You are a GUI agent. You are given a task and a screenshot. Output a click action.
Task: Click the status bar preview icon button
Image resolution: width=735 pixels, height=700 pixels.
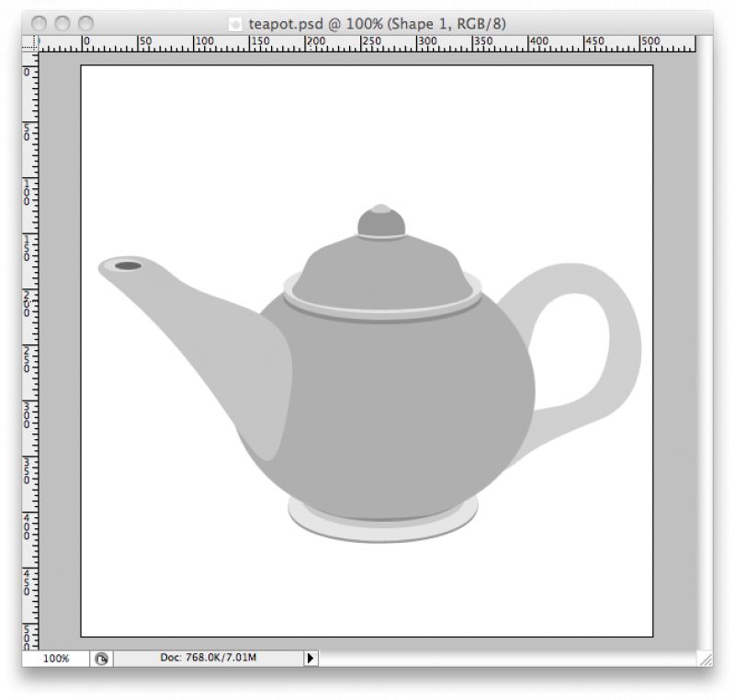101,659
